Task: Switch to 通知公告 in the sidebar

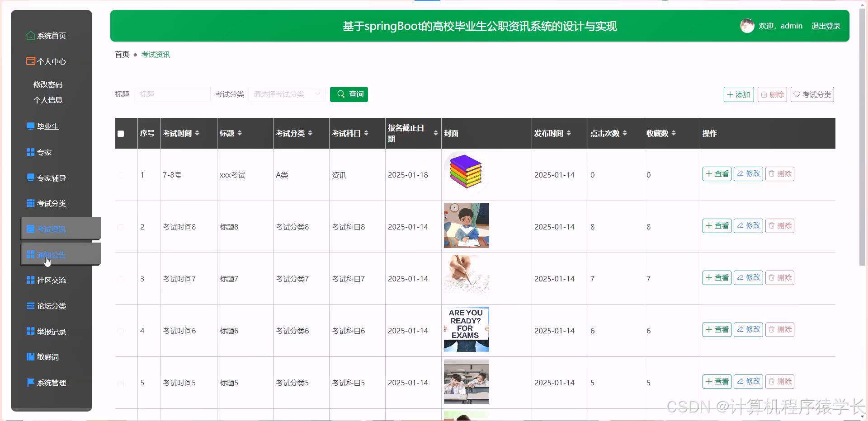Action: tap(48, 255)
